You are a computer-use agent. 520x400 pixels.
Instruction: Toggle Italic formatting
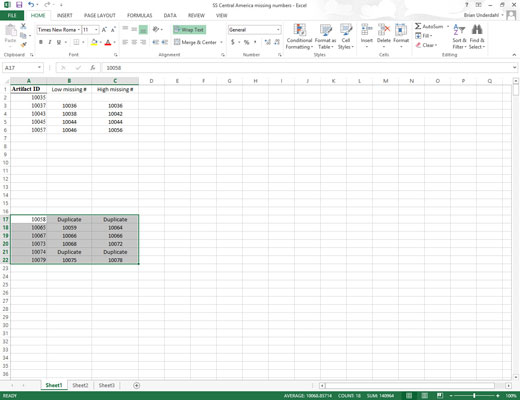(x=50, y=42)
